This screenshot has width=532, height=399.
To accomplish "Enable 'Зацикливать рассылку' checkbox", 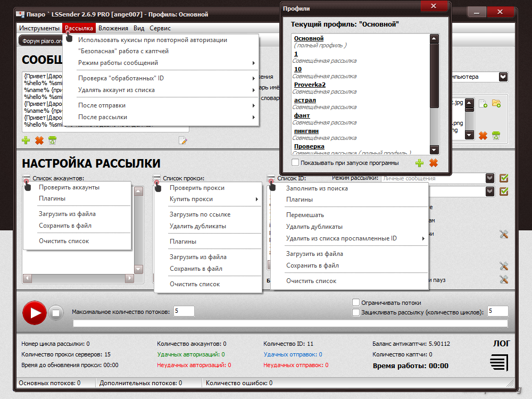I will pos(356,312).
